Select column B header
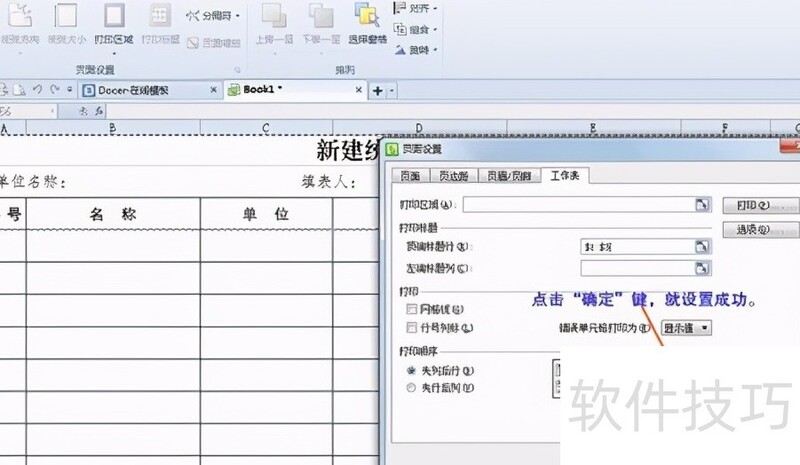 (x=113, y=128)
